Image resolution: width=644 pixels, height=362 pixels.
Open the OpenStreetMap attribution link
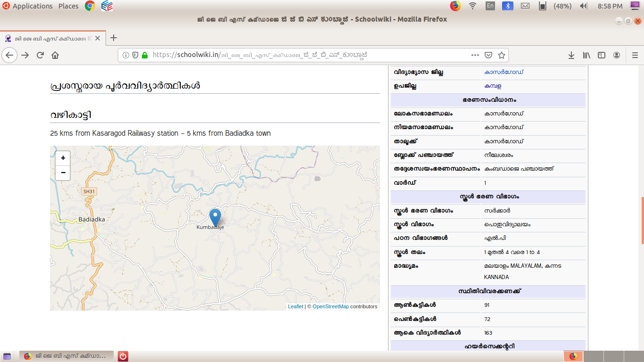click(330, 306)
